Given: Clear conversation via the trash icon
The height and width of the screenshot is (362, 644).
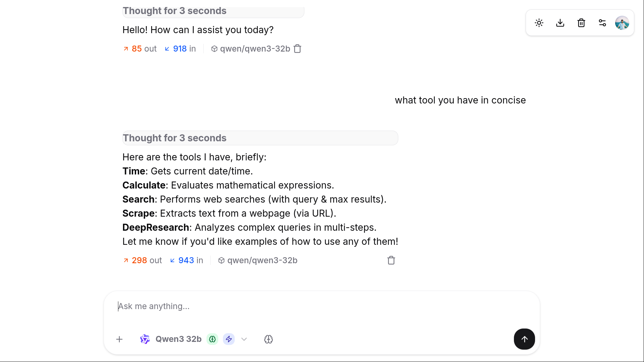Looking at the screenshot, I should pyautogui.click(x=581, y=23).
